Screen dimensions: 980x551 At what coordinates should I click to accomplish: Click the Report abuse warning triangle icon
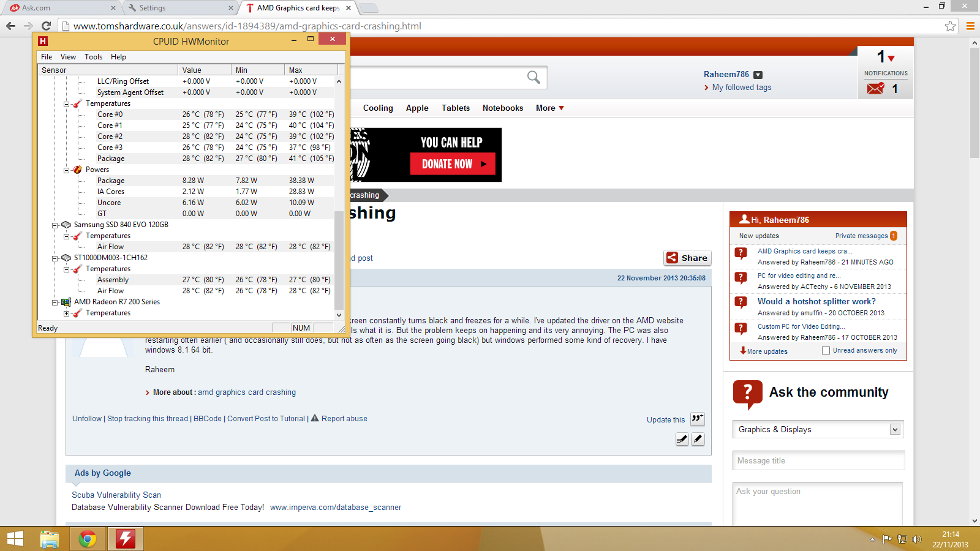pyautogui.click(x=315, y=418)
